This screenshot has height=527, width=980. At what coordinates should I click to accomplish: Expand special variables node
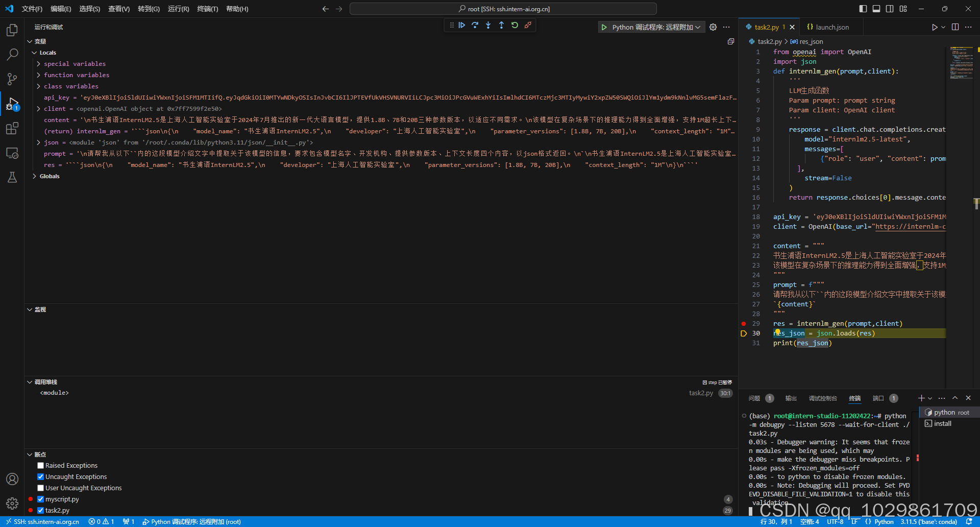click(38, 64)
